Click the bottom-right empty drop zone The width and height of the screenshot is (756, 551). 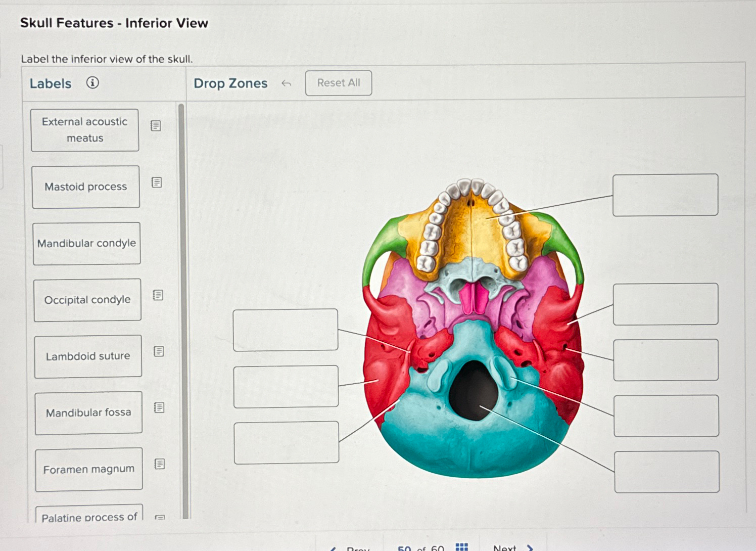(667, 470)
